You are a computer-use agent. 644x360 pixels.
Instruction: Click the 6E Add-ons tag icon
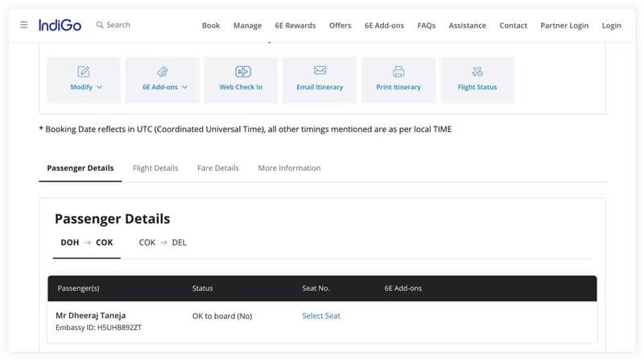(163, 72)
